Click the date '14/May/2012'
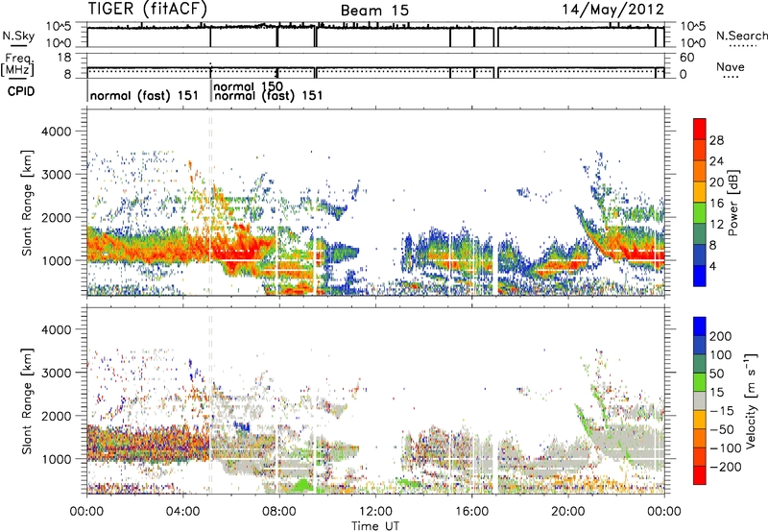Screen dimensions: 768x532 [612, 9]
